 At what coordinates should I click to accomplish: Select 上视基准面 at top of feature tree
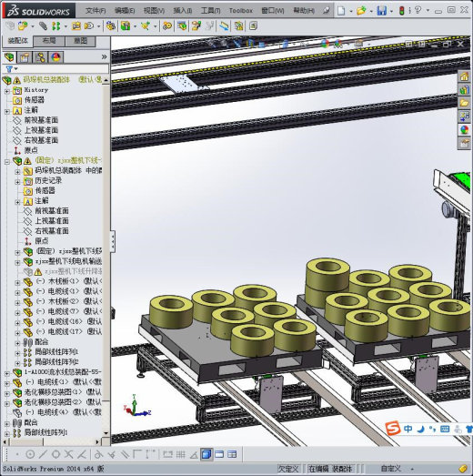click(x=41, y=130)
